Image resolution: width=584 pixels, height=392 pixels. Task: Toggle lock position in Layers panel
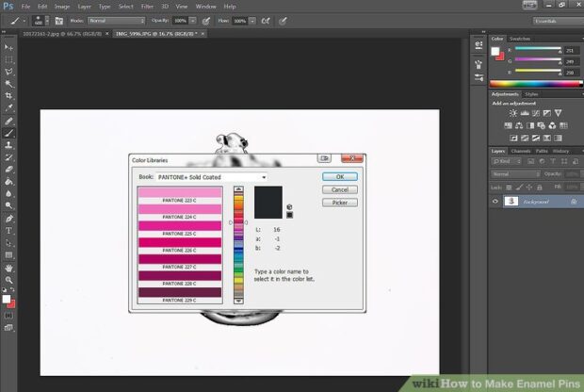click(529, 188)
